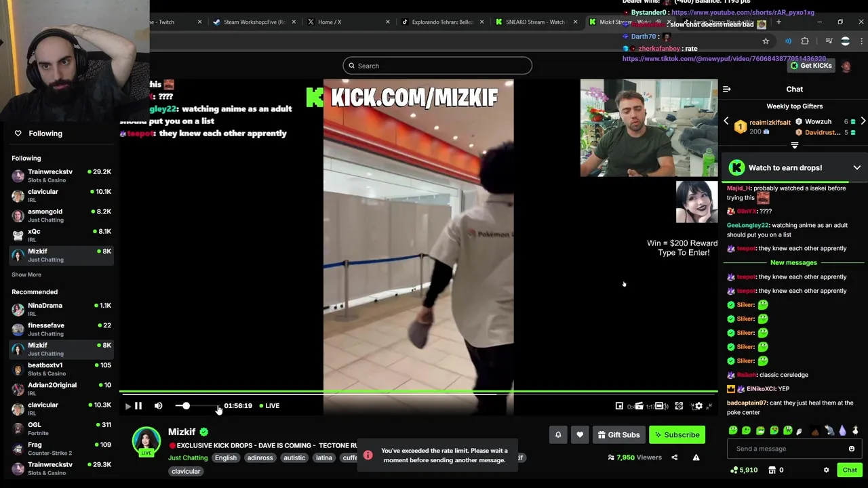
Task: Share the stream via share icon
Action: pos(674,457)
